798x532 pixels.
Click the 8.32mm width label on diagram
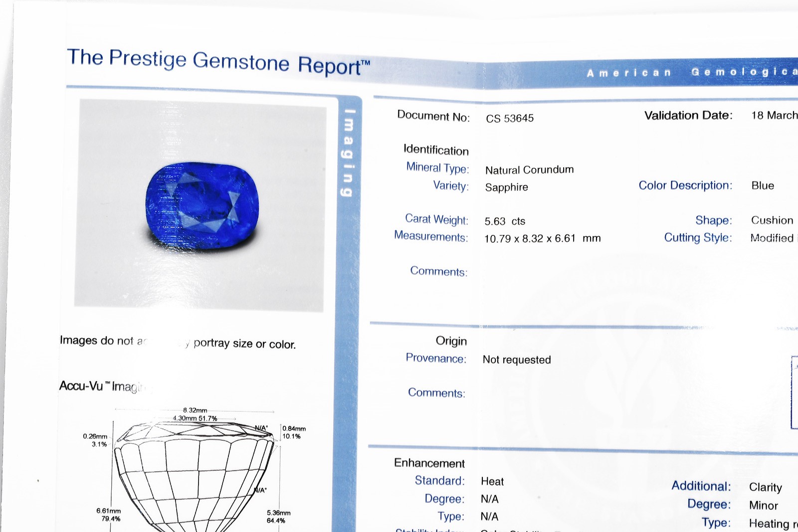[x=195, y=410]
